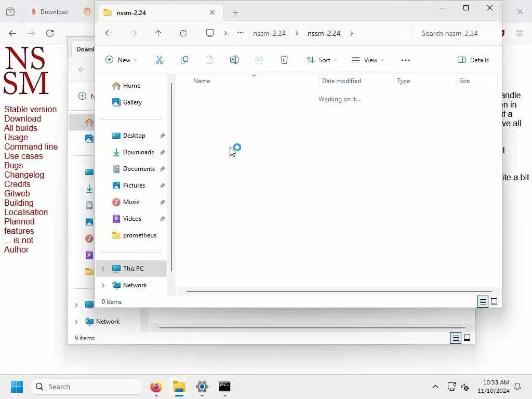Expand the This PC tree node
Image resolution: width=532 pixels, height=399 pixels.
pos(103,269)
